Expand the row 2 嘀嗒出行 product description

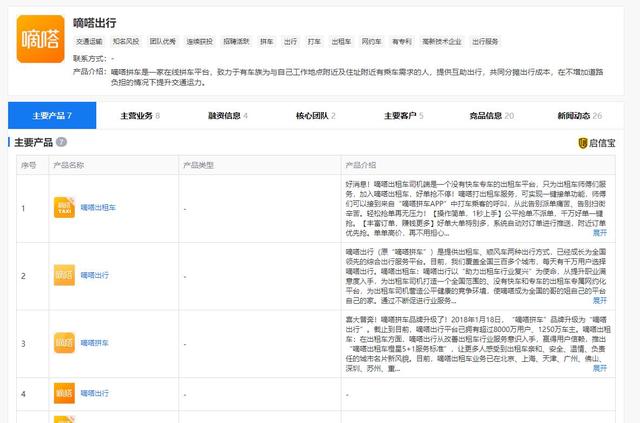pyautogui.click(x=599, y=301)
